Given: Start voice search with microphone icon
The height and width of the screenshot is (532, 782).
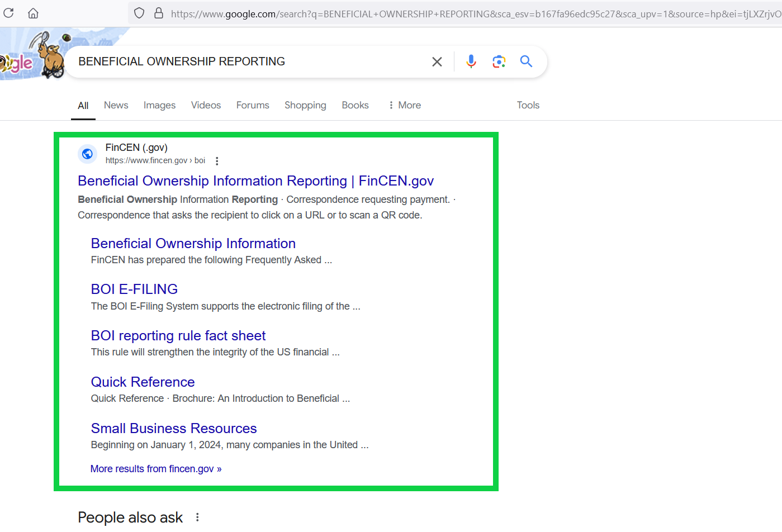Looking at the screenshot, I should coord(471,61).
